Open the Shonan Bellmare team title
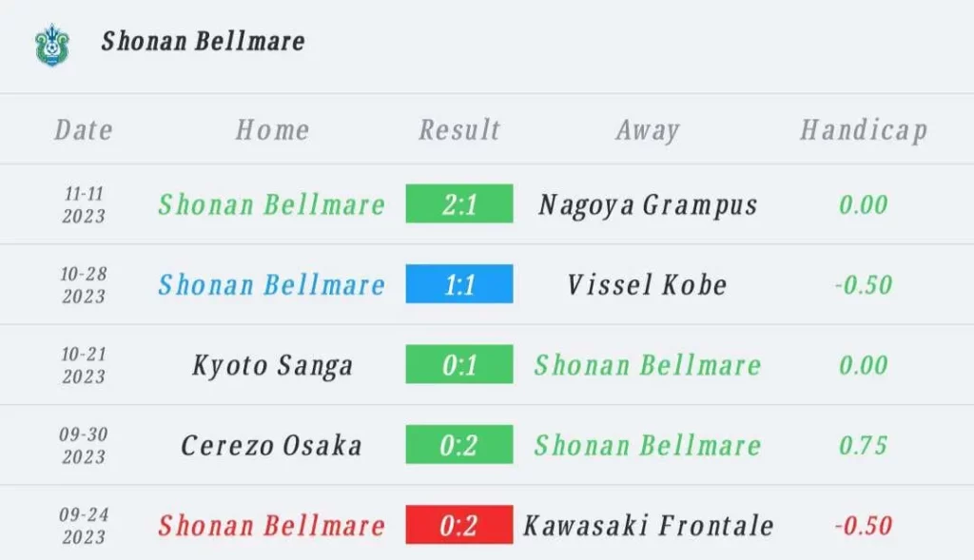The height and width of the screenshot is (560, 974). coord(204,42)
